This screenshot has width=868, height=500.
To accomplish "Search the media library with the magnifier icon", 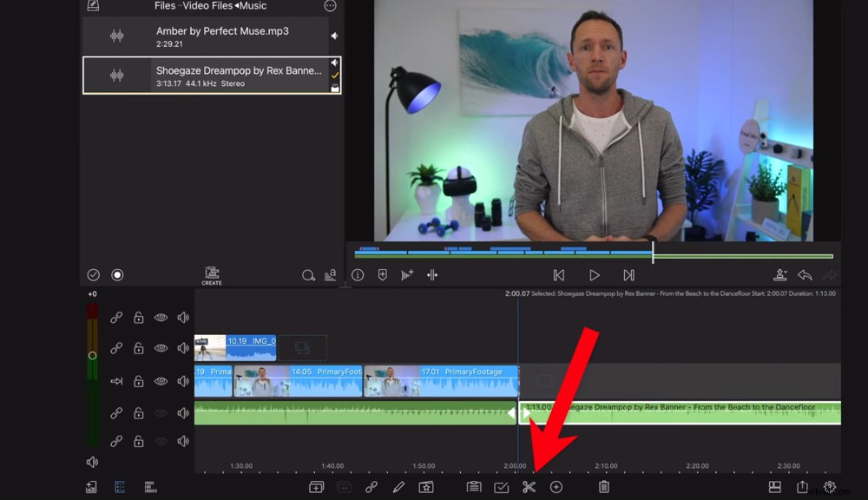I will pos(308,275).
